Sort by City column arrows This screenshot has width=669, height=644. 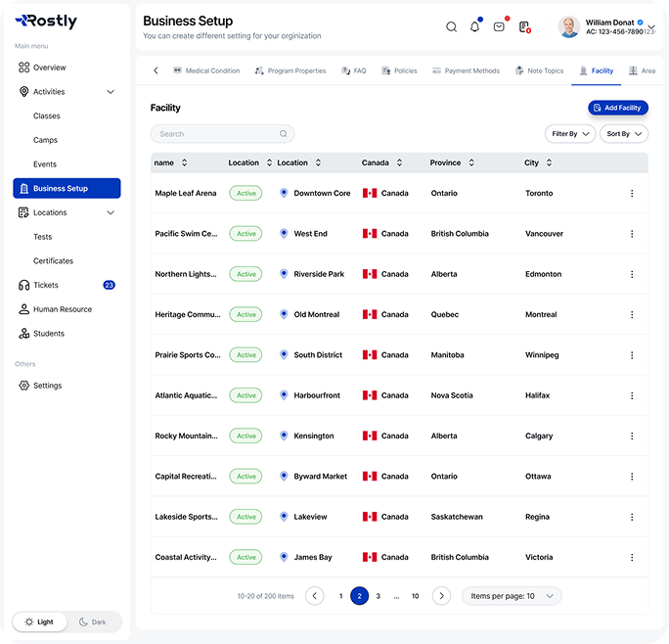(549, 162)
